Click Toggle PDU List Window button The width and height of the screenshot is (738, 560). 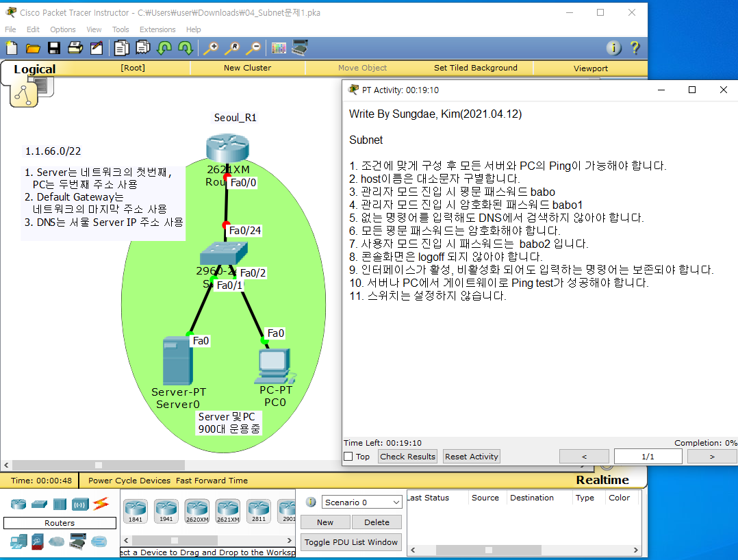point(351,542)
